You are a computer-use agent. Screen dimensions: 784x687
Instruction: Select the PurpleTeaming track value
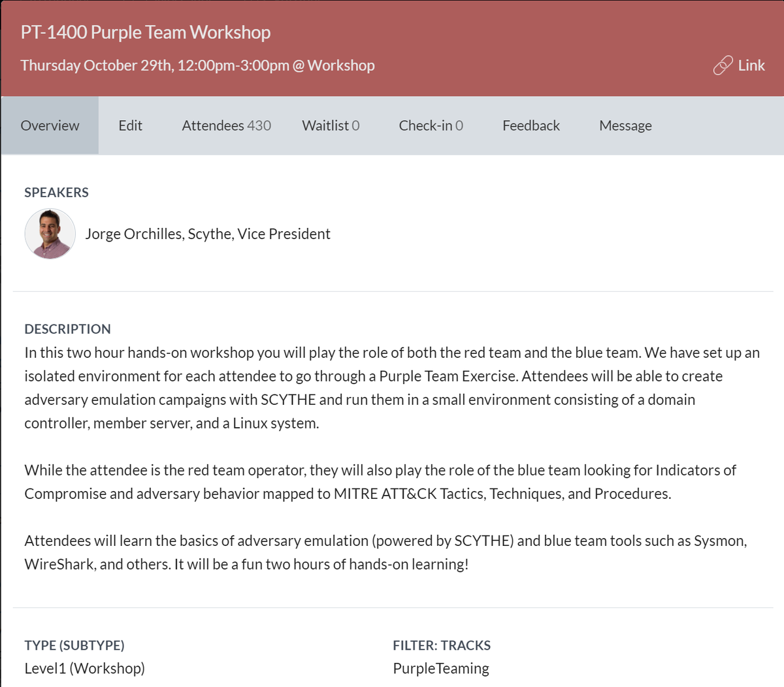tap(441, 669)
